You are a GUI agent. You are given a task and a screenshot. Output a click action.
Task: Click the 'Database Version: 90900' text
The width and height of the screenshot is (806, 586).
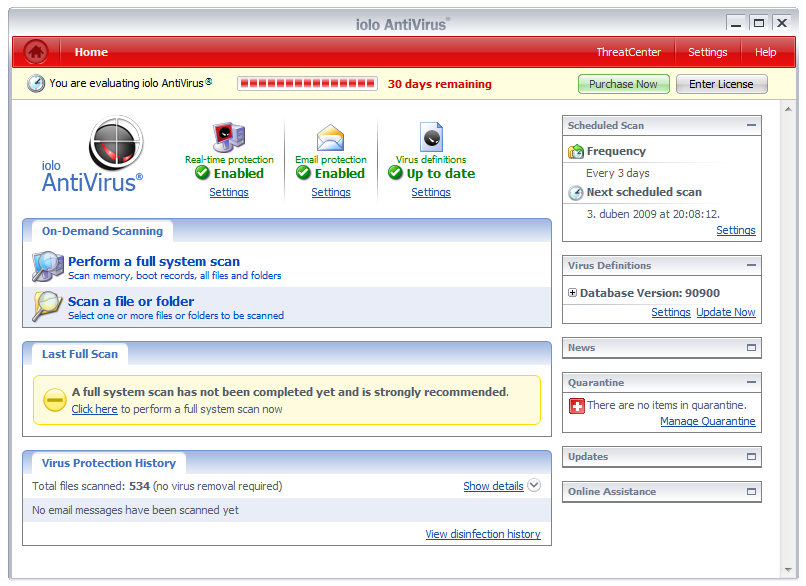point(650,293)
